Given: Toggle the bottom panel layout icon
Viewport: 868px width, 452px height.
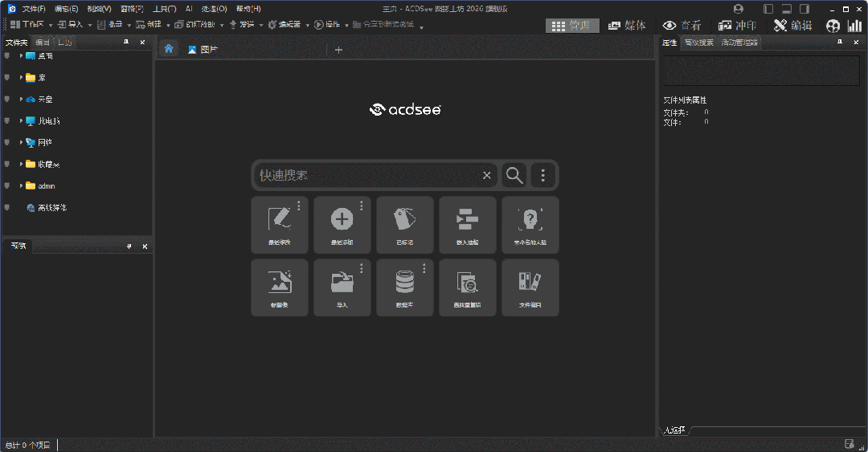Looking at the screenshot, I should click(x=787, y=9).
